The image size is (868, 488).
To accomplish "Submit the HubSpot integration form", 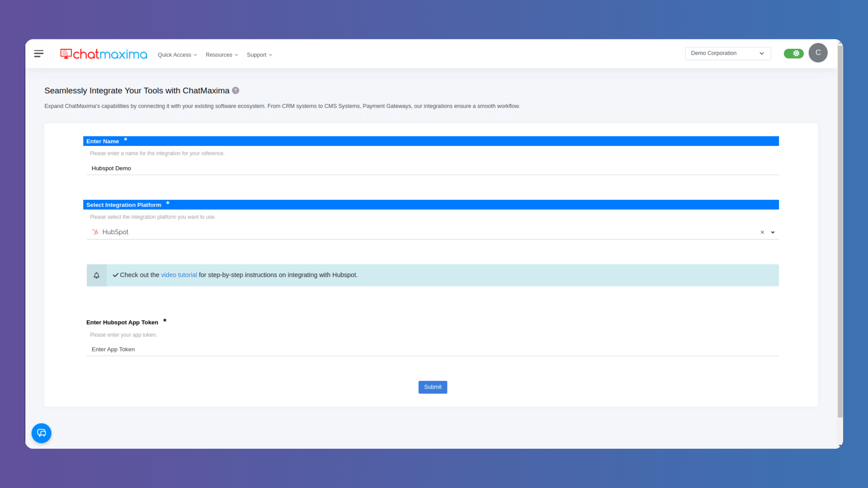I will click(432, 387).
